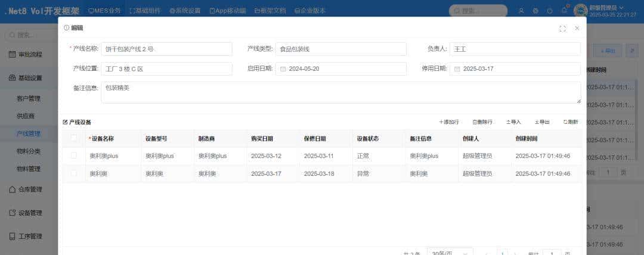Open the 停用日期 date picker field
Image resolution: width=644 pixels, height=255 pixels.
click(515, 69)
